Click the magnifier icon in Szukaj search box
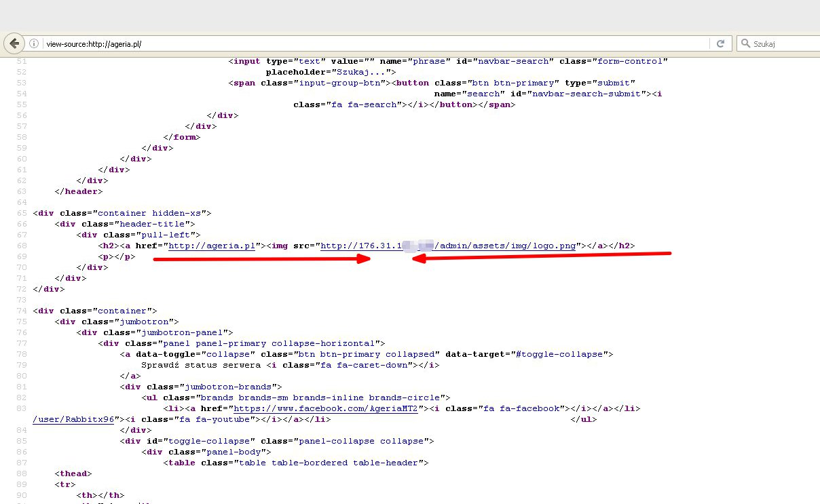Viewport: 820px width, 504px height. pos(744,43)
